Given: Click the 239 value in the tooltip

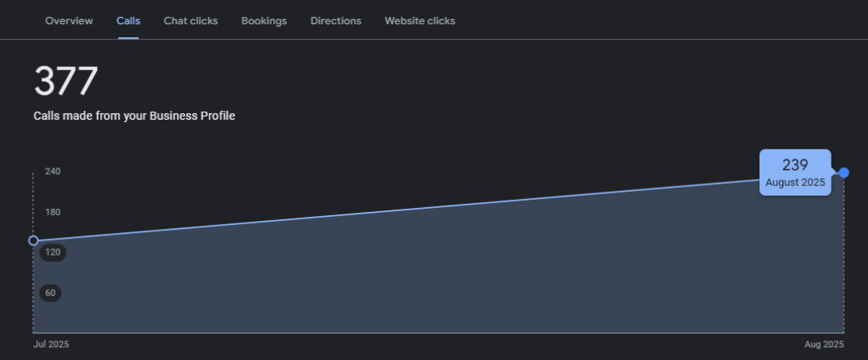Looking at the screenshot, I should tap(795, 165).
